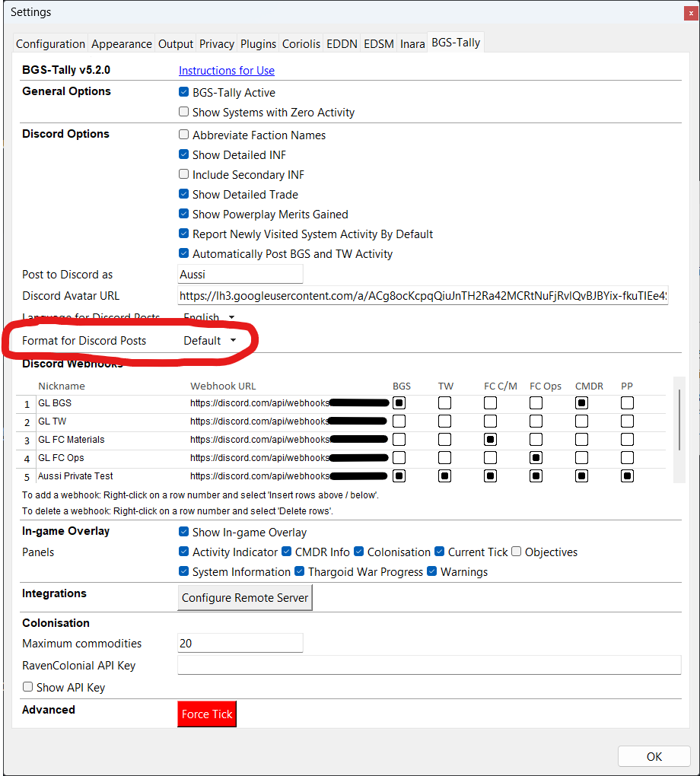Open the Configuration tab

click(50, 44)
